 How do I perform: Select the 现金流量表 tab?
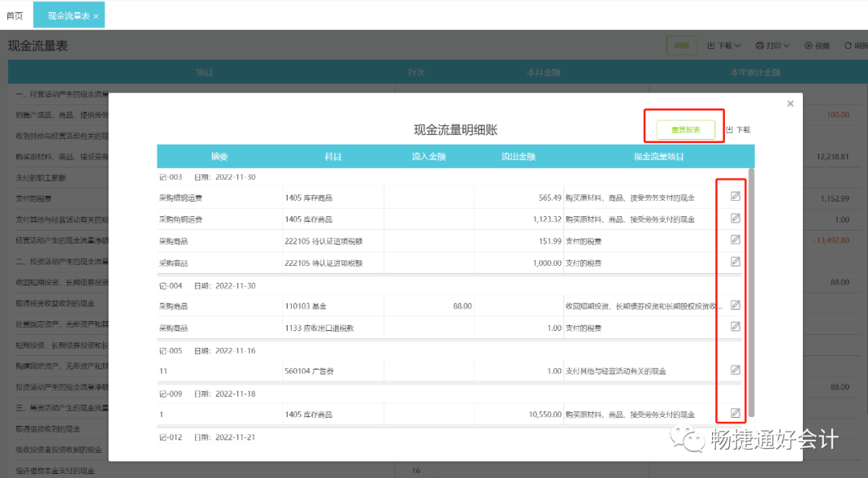(68, 15)
